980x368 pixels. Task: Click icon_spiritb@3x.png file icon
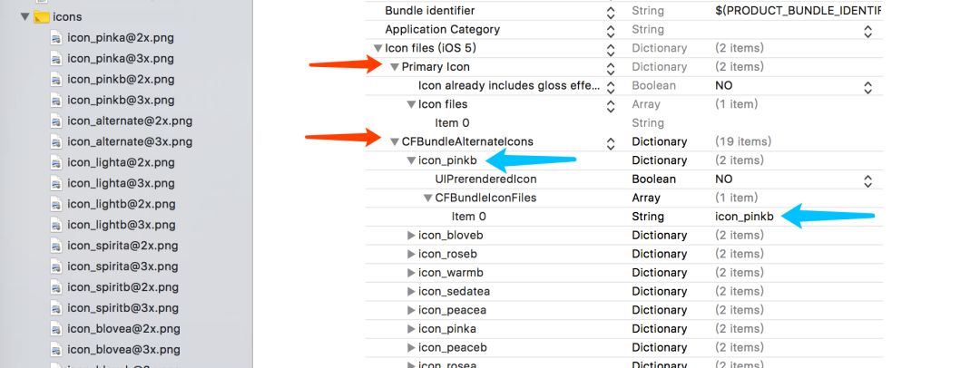[56, 308]
